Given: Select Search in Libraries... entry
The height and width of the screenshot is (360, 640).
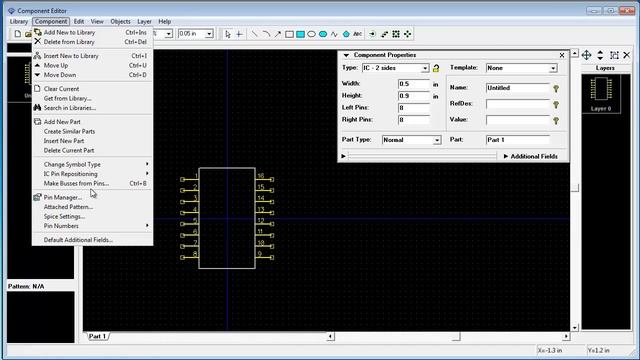Looking at the screenshot, I should (x=92, y=108).
